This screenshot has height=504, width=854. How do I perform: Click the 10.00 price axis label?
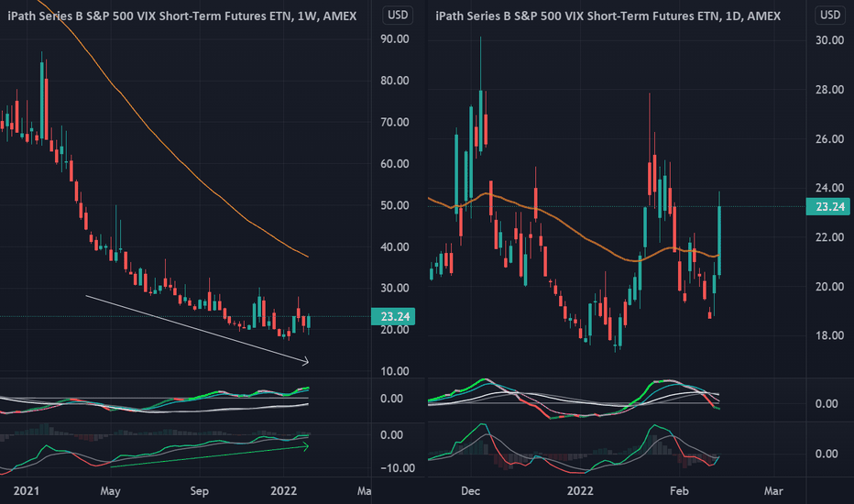coord(395,372)
